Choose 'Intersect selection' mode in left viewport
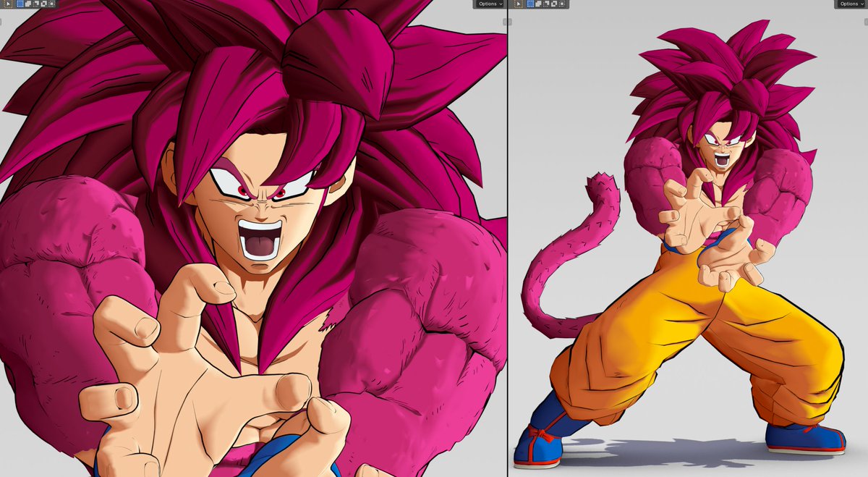This screenshot has height=477, width=868. (x=52, y=4)
